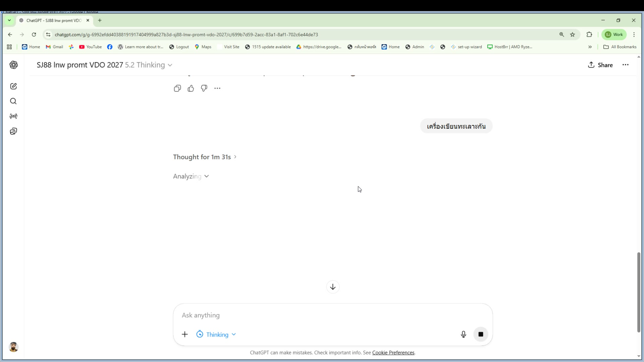
Task: Expand the 5.2 Thinking model dropdown
Action: click(x=149, y=65)
